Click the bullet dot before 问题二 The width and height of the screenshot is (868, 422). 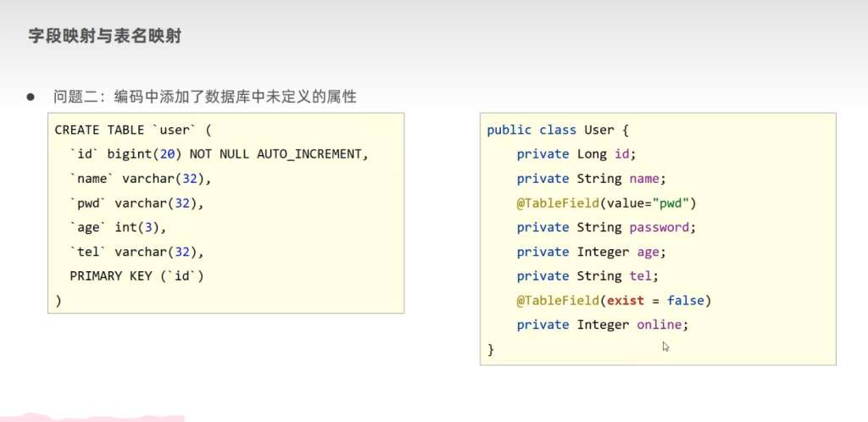click(x=30, y=97)
